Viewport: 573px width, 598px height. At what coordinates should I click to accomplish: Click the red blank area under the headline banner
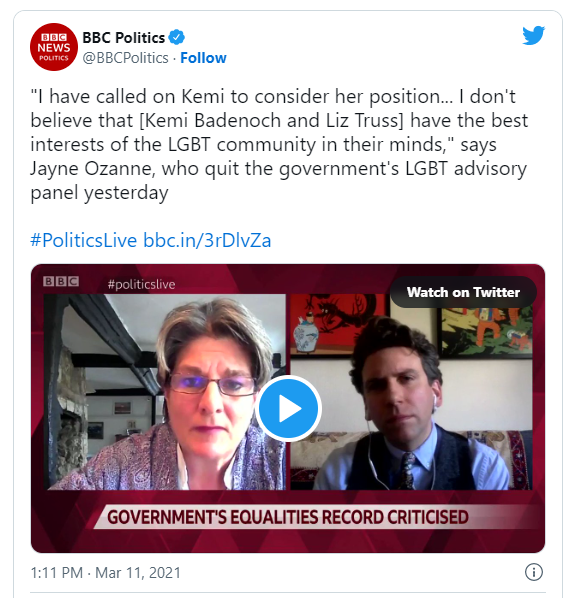288,541
